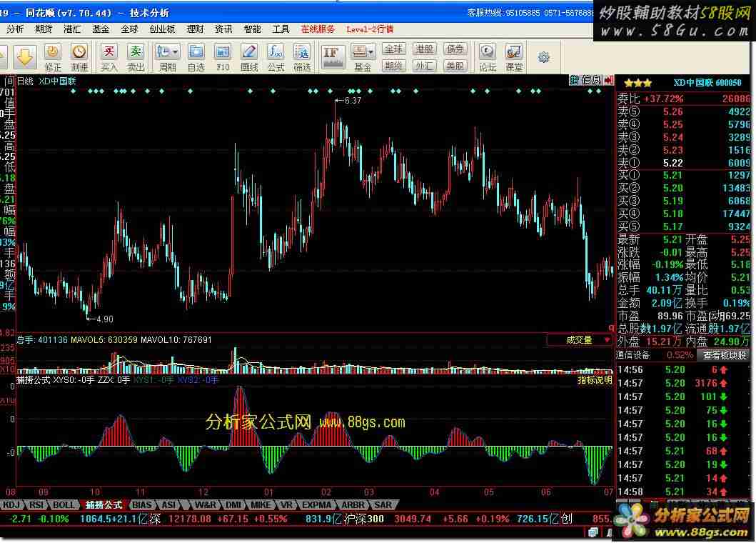756x543 pixels.
Task: Click the 通信设备 sector label
Action: [633, 355]
